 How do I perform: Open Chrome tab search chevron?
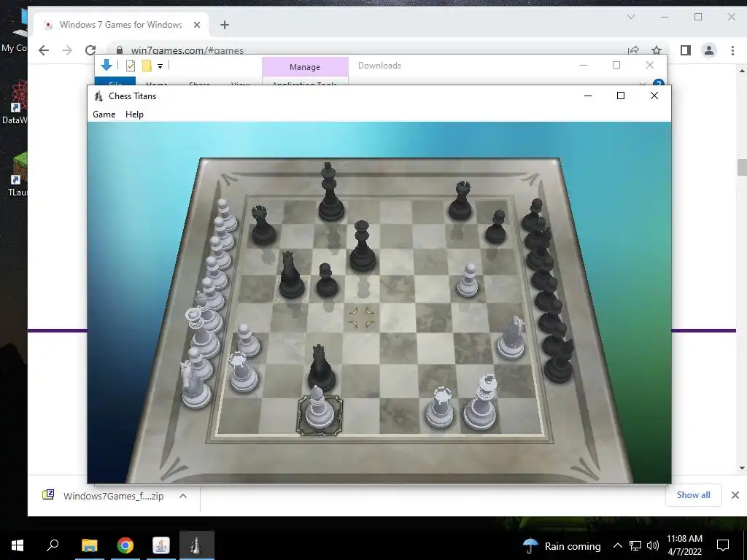pos(631,17)
